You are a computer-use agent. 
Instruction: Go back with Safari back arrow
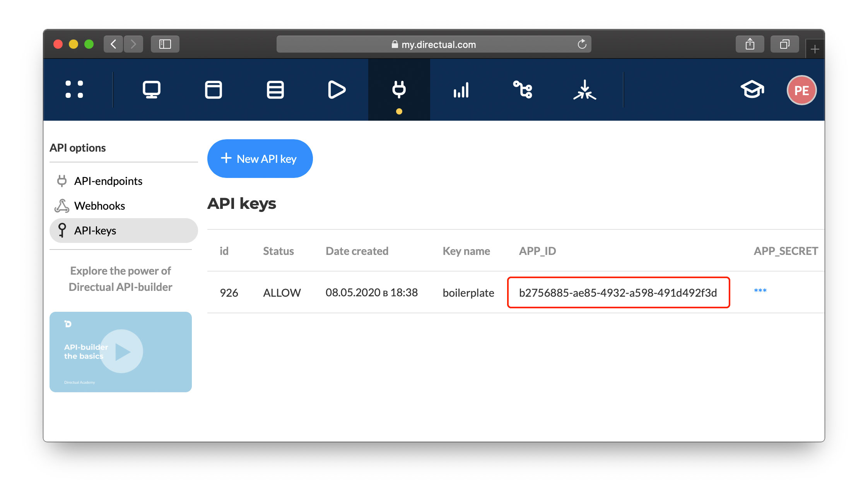[113, 44]
